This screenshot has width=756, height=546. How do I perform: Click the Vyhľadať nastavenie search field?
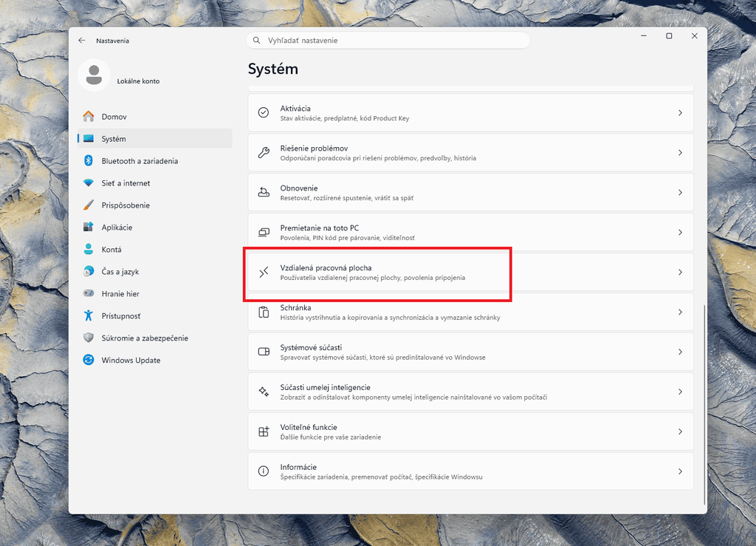tap(388, 41)
